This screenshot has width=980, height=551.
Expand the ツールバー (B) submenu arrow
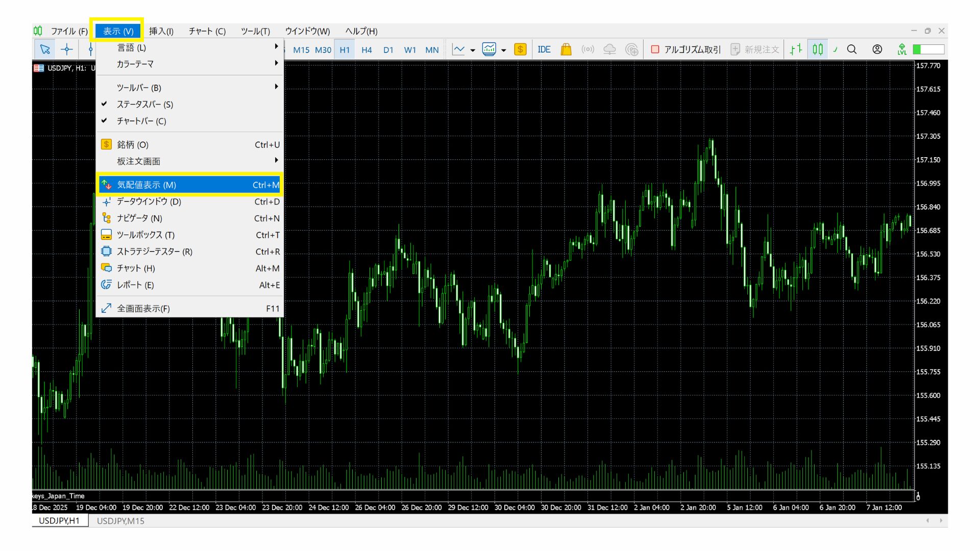[276, 87]
